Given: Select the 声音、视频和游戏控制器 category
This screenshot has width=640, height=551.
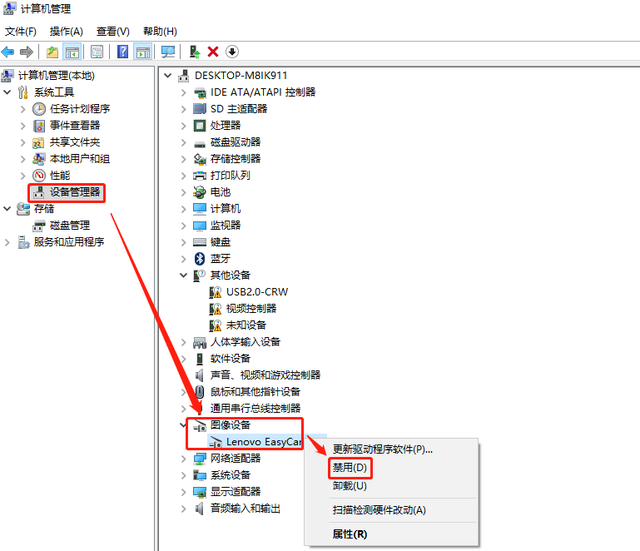Looking at the screenshot, I should (x=265, y=375).
